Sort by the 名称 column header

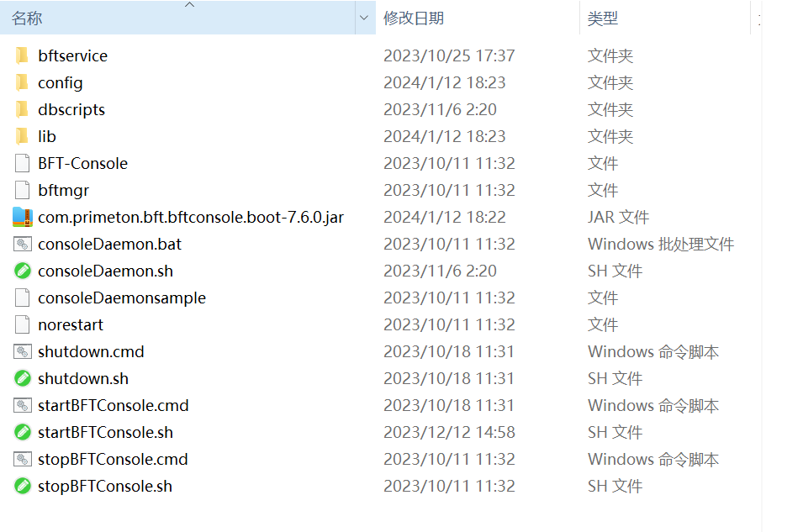177,18
